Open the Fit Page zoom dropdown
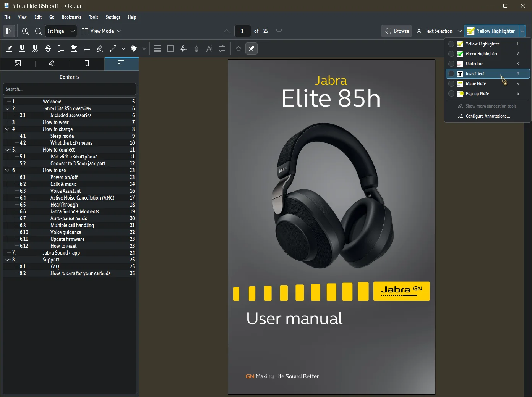 coord(61,31)
